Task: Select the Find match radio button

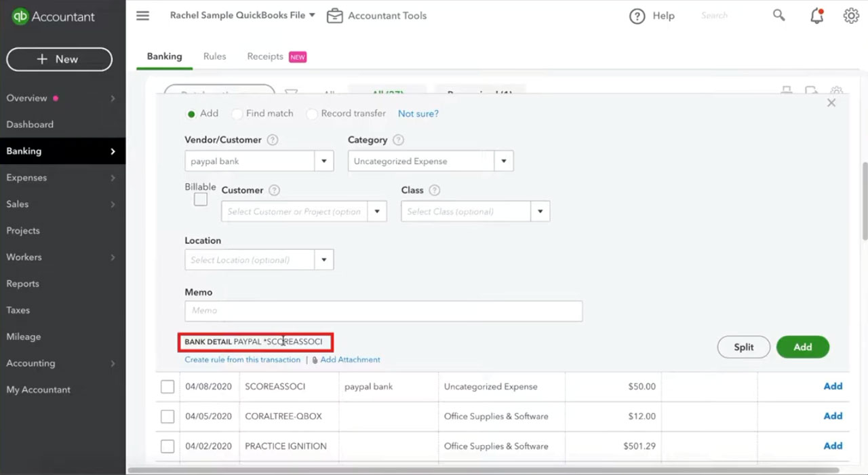Action: point(237,114)
